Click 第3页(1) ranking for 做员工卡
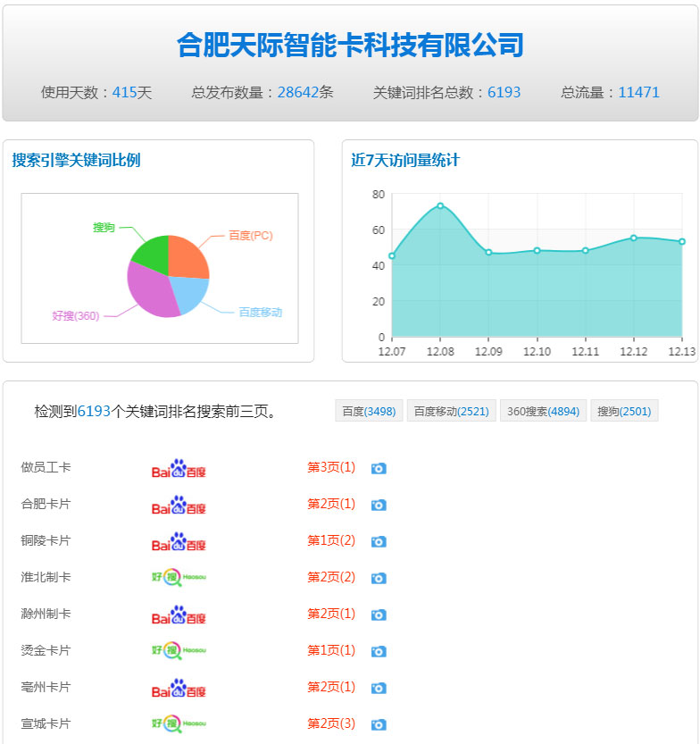This screenshot has width=700, height=744. 331,468
